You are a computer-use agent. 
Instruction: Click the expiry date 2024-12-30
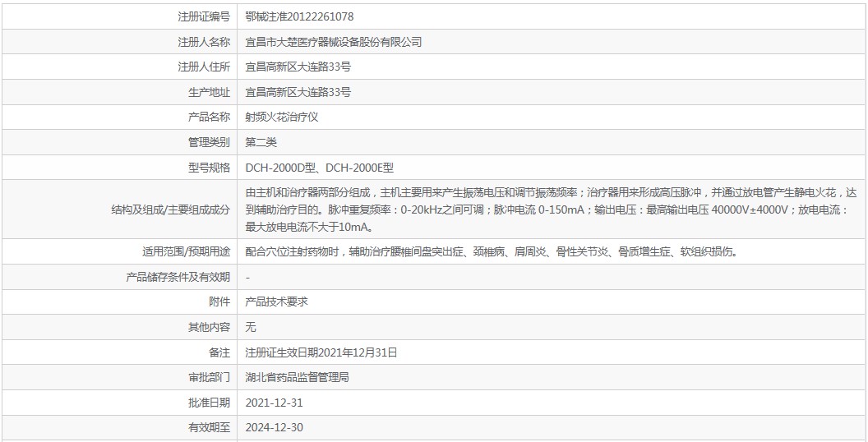(x=274, y=427)
